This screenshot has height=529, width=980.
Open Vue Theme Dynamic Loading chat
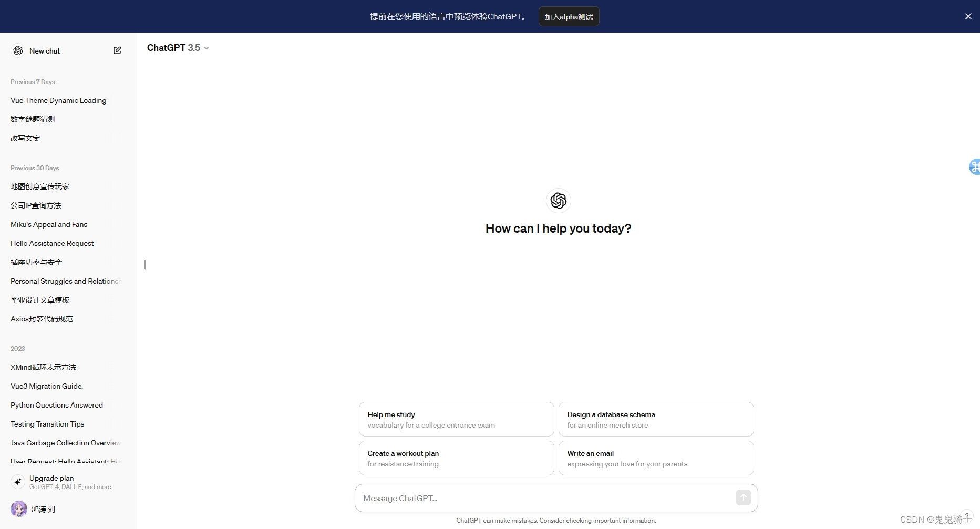(66, 100)
